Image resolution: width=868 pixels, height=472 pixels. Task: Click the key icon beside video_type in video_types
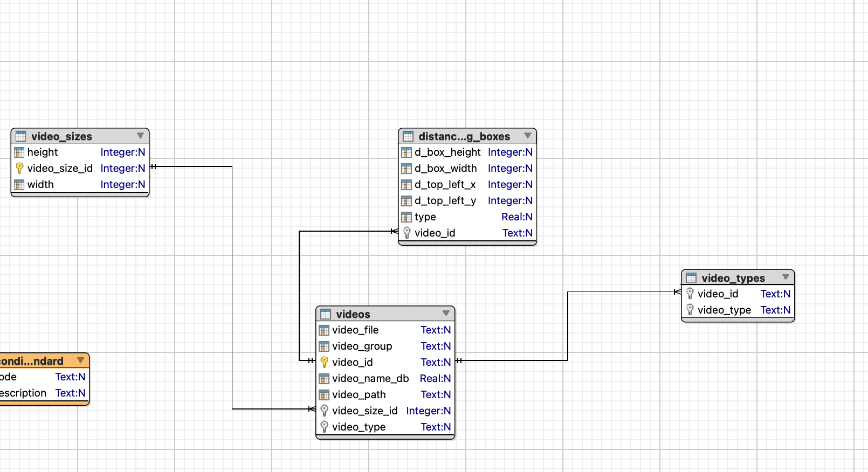pos(690,310)
